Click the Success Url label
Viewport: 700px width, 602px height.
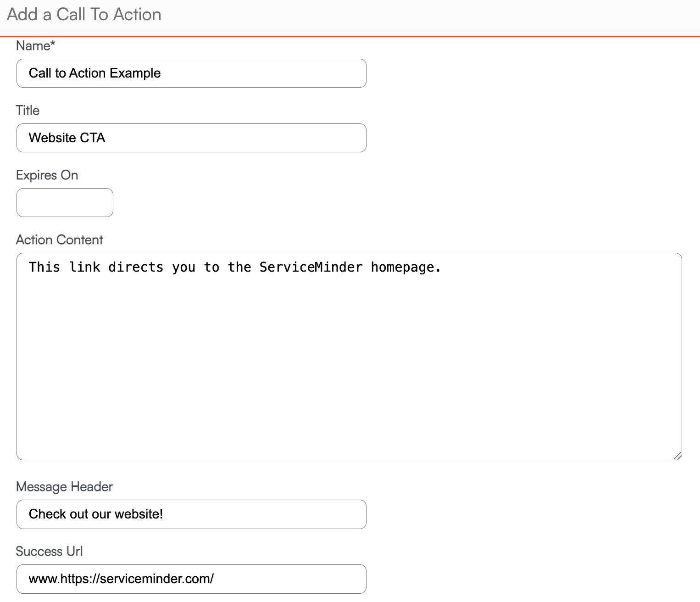[49, 552]
